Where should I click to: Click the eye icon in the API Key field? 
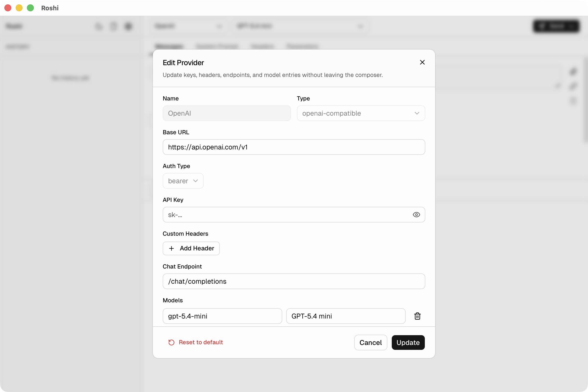click(x=416, y=215)
